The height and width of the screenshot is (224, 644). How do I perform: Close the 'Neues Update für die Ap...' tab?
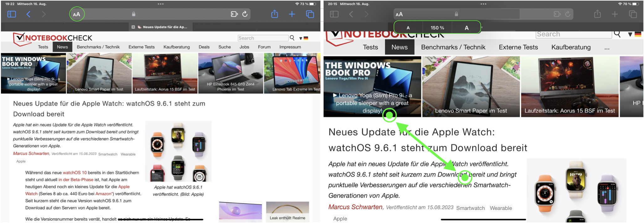(133, 27)
